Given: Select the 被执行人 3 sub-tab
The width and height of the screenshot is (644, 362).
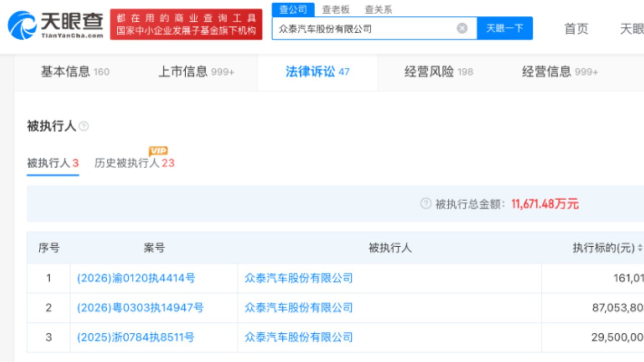Looking at the screenshot, I should click(53, 163).
